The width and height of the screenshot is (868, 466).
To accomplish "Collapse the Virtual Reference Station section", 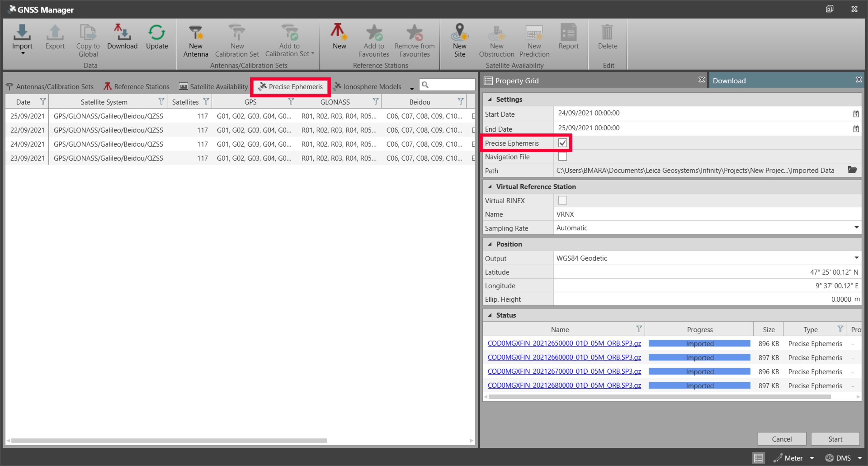I will pos(490,186).
